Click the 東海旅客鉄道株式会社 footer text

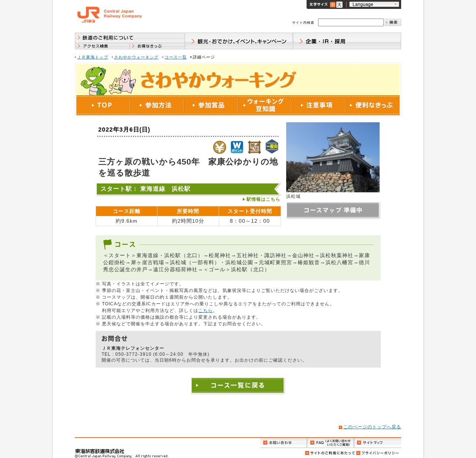(x=100, y=451)
